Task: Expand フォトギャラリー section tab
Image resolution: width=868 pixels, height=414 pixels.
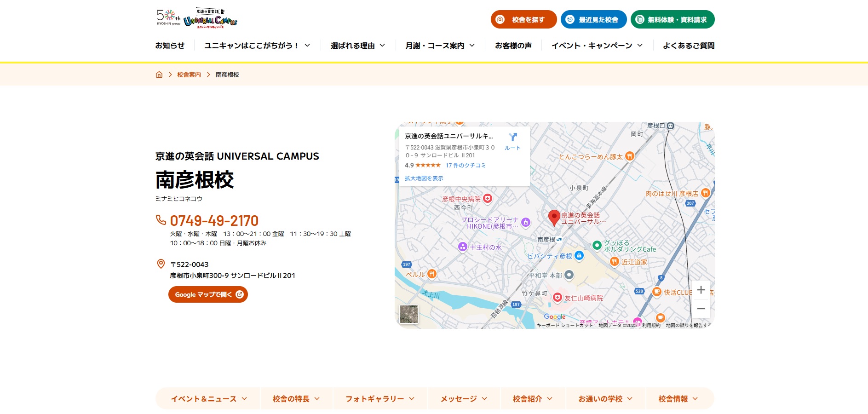Action: tap(380, 399)
